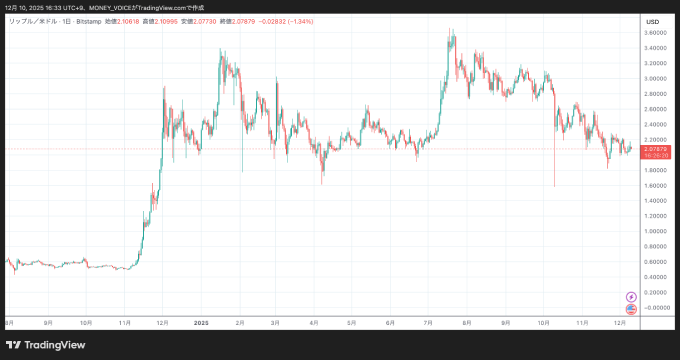The image size is (680, 360).
Task: Click the 0.60000 price axis label
Action: pyautogui.click(x=655, y=262)
